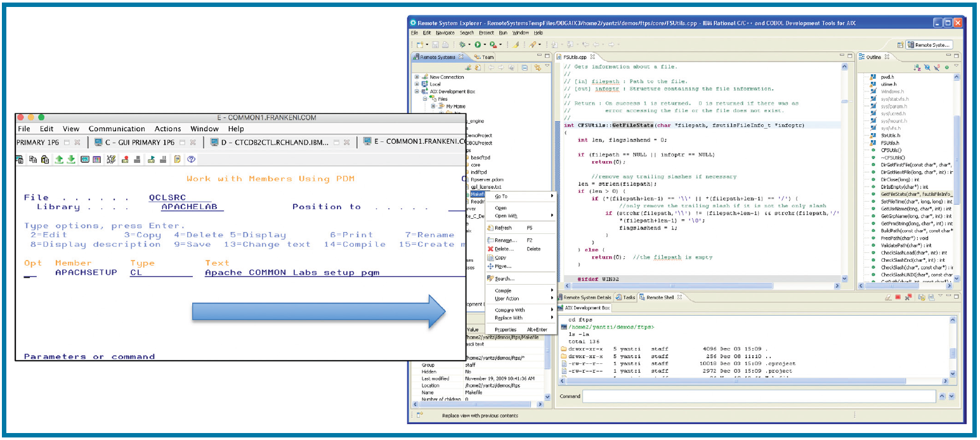Click the paste clipboard icon in emulator toolbar
The height and width of the screenshot is (440, 980).
[45, 160]
